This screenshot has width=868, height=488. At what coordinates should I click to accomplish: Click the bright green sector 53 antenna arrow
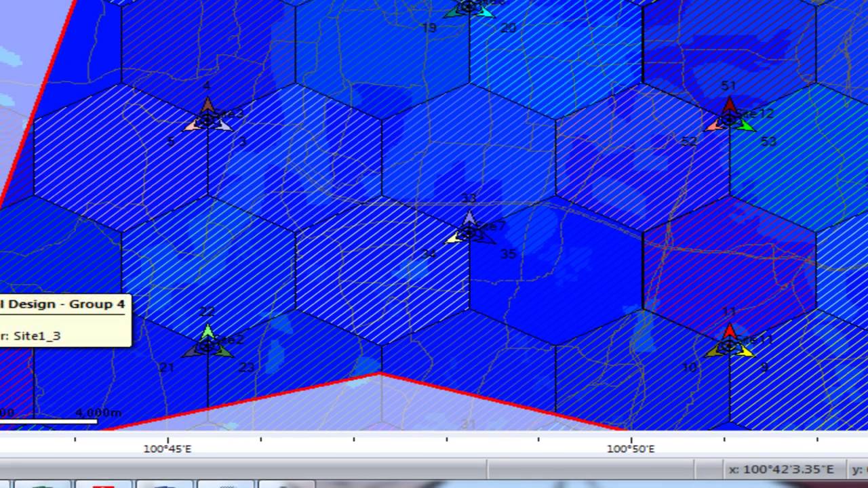(x=745, y=126)
